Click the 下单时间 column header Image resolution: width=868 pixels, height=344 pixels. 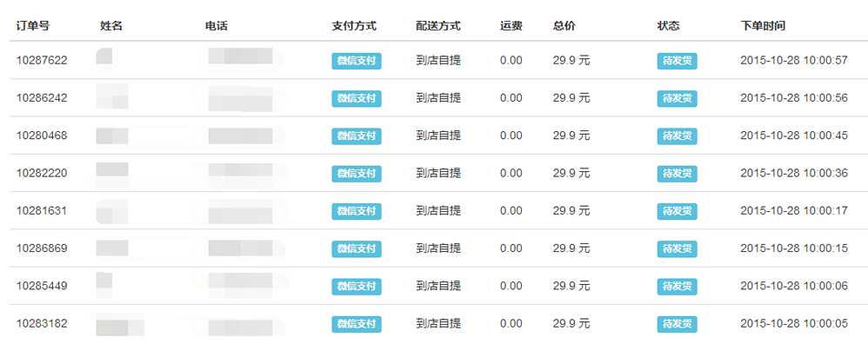click(763, 26)
